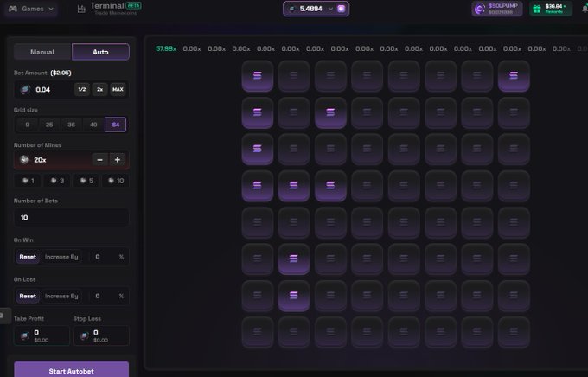Select the tile in row two, column two
Image resolution: width=588 pixels, height=377 pixels.
(x=294, y=112)
